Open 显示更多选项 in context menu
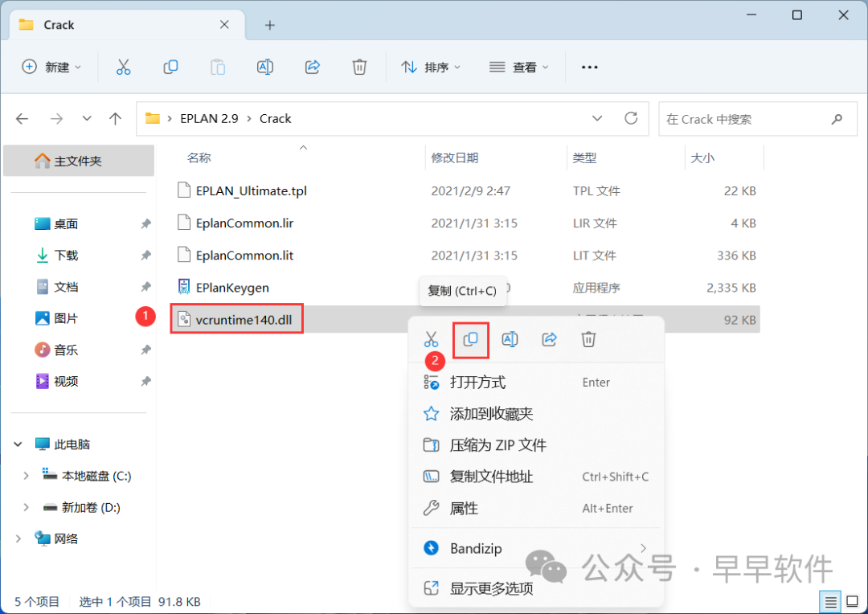Image resolution: width=868 pixels, height=614 pixels. 491,588
